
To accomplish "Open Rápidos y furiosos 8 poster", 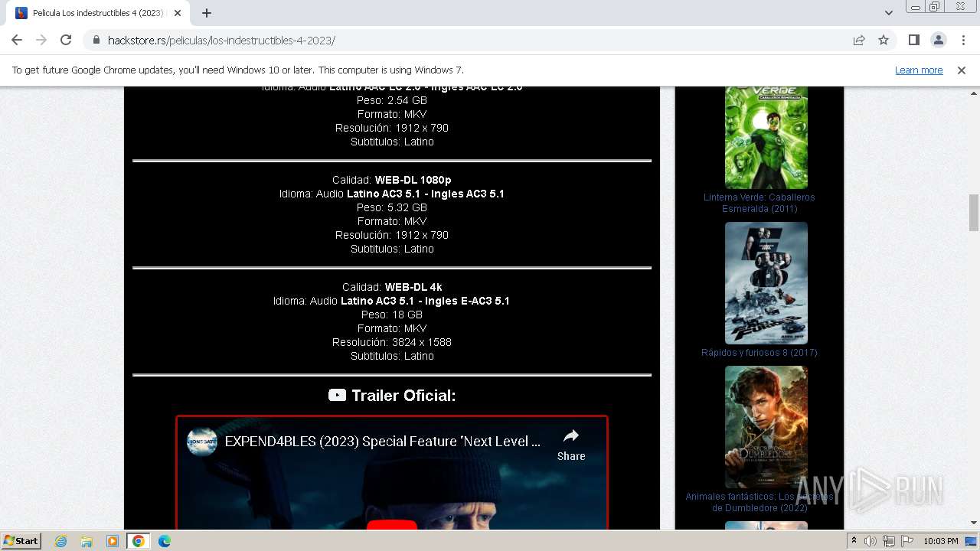I will [766, 283].
